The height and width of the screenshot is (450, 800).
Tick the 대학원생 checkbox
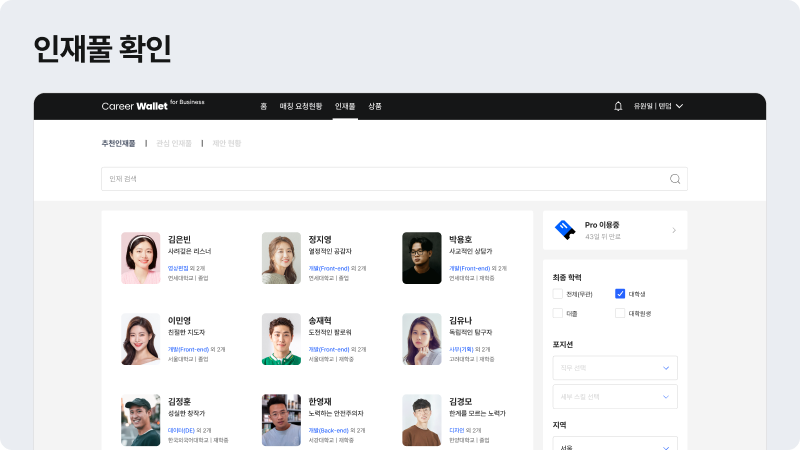pyautogui.click(x=620, y=313)
